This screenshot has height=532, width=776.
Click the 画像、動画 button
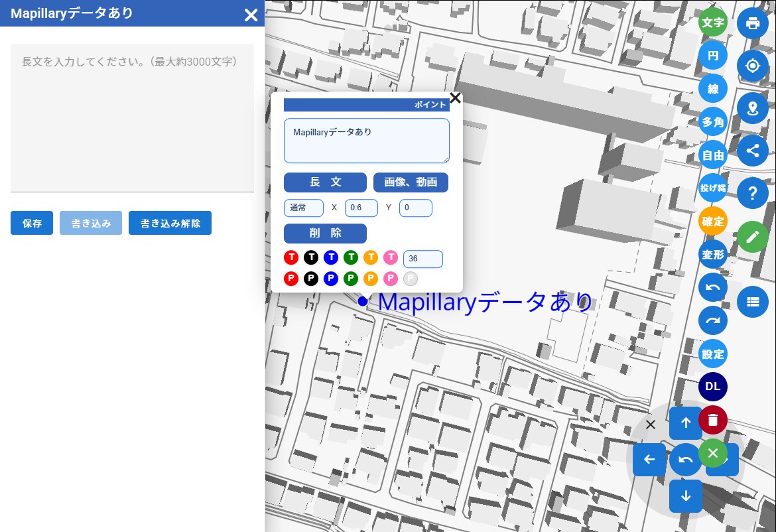coord(411,182)
